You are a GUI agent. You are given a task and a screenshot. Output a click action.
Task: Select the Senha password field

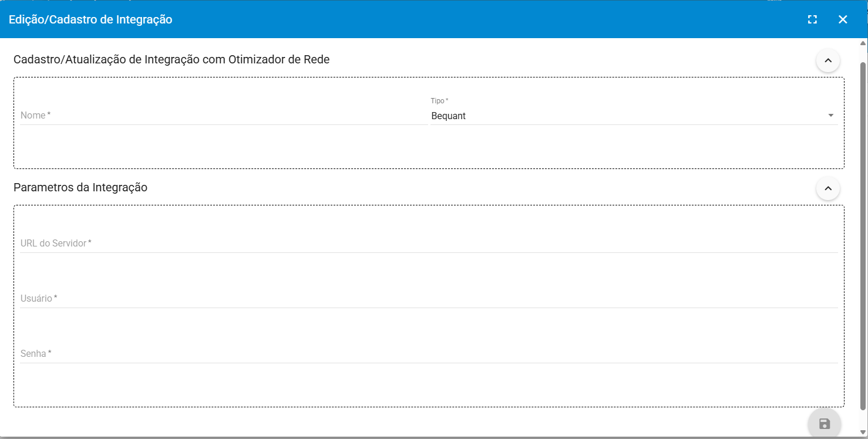[x=429, y=353]
